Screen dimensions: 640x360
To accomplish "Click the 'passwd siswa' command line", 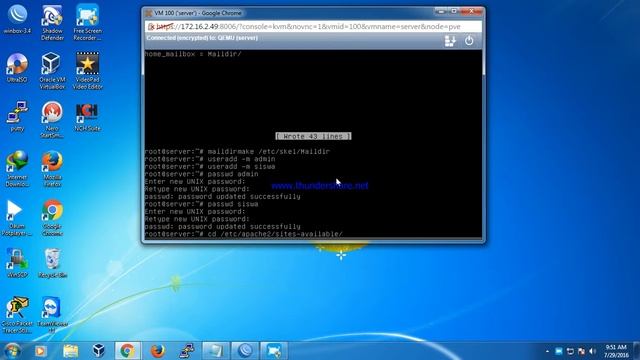I will (201, 204).
